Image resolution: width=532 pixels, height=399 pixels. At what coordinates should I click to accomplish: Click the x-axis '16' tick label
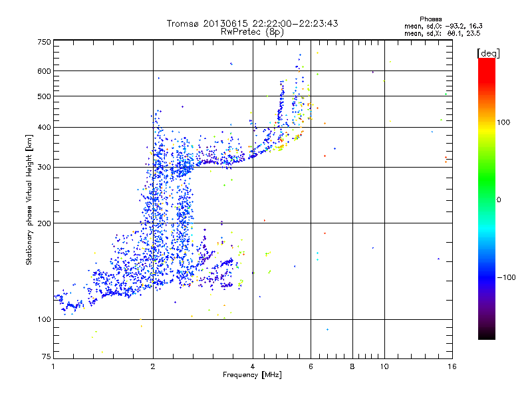click(452, 366)
